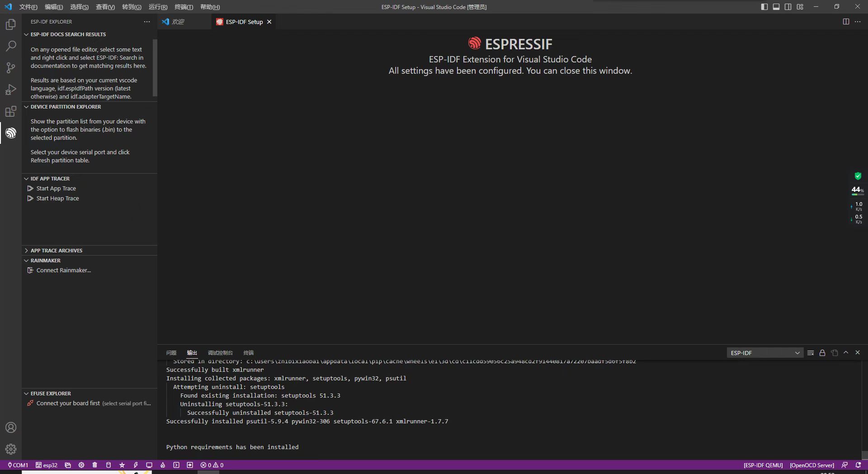868x474 pixels.
Task: Open the Explorer view in activity bar
Action: tap(11, 24)
